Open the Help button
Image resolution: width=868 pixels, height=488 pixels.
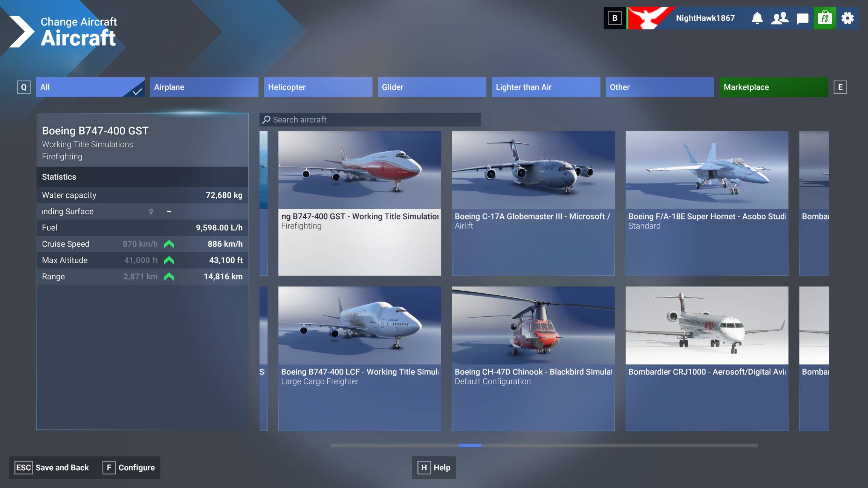[x=434, y=468]
